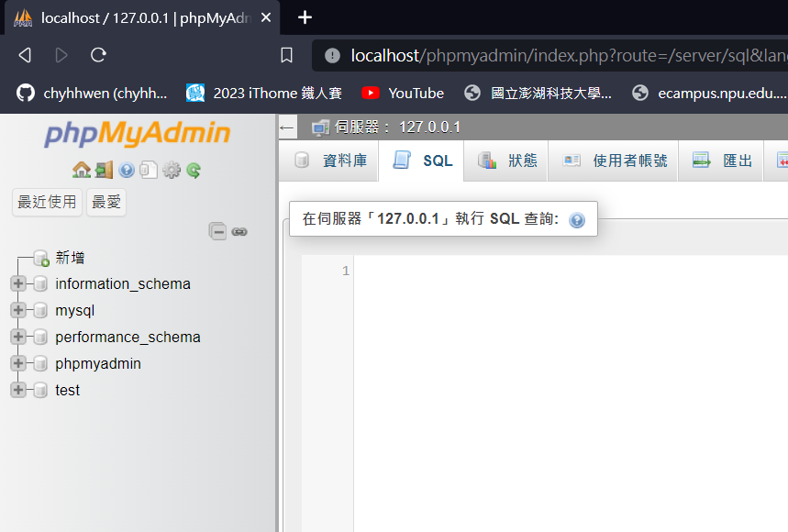
Task: Click the browser back button
Action: point(25,55)
